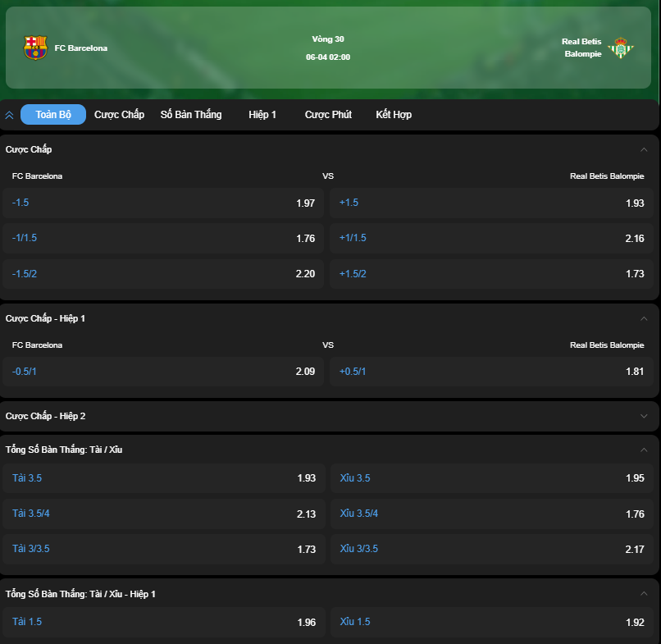Expand the Cược Chấp - Hiệp 2 section
Viewport: 661px width, 644px height.
click(644, 416)
